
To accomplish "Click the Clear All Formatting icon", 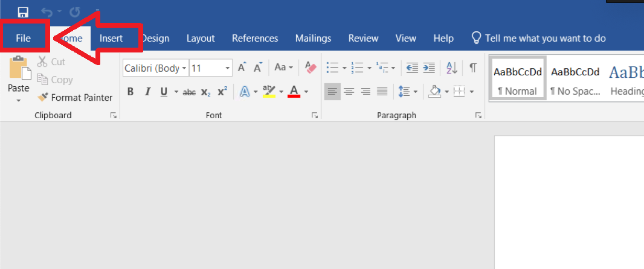I will (311, 68).
